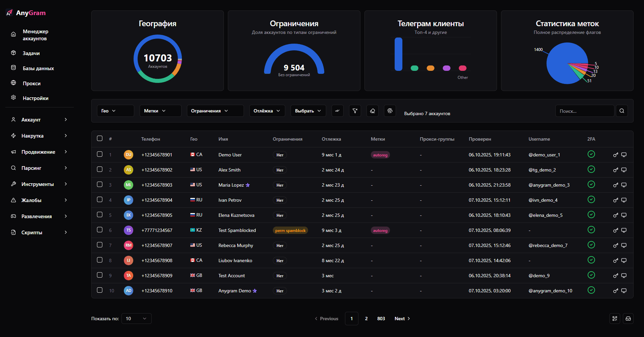Open the Гео filter dropdown
Screen dimensions: 644x337
[x=115, y=111]
